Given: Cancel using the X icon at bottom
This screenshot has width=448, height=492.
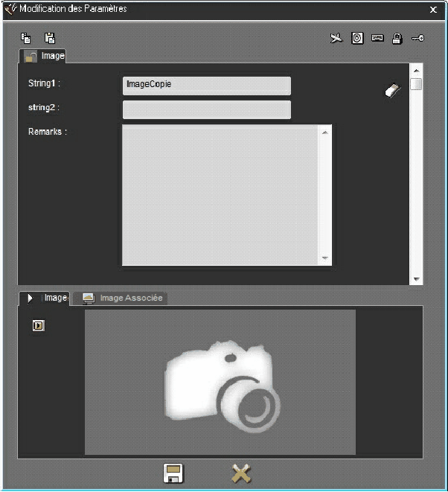Looking at the screenshot, I should point(241,473).
